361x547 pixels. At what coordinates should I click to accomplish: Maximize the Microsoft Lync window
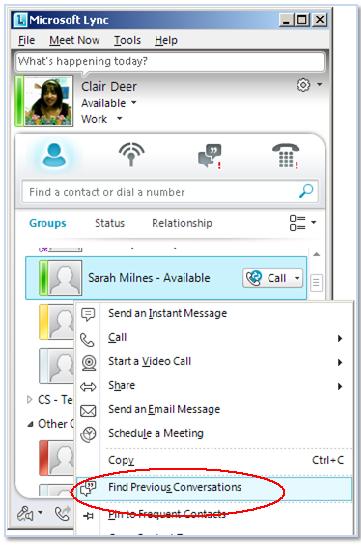tap(302, 20)
